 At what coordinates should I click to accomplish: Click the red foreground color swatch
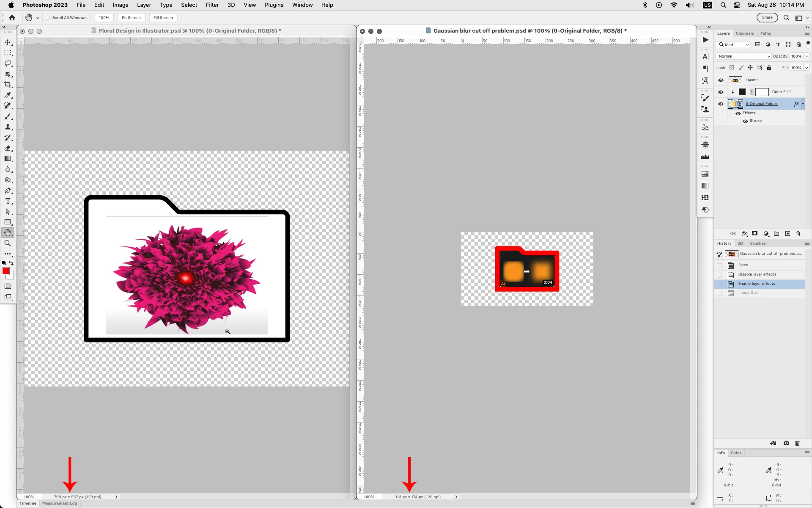pos(5,271)
